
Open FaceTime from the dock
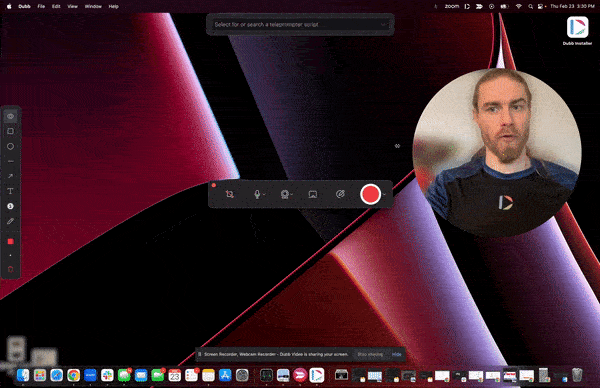pos(158,375)
